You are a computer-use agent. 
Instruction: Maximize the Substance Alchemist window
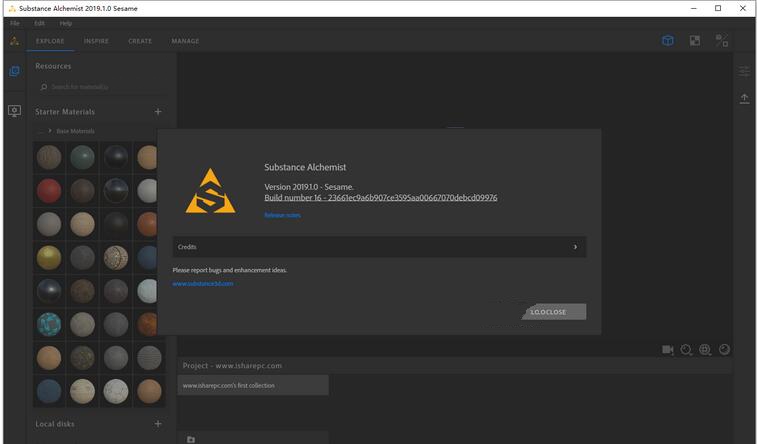pos(718,8)
